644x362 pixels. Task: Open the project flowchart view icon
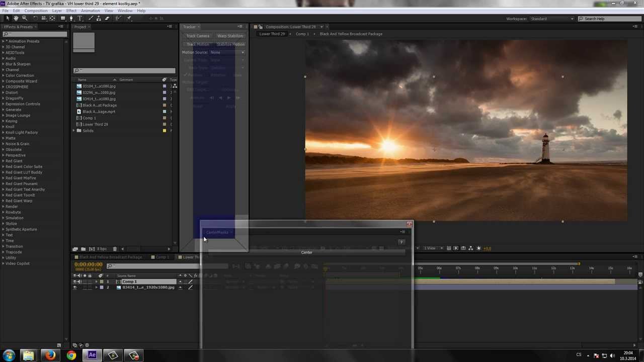175,86
